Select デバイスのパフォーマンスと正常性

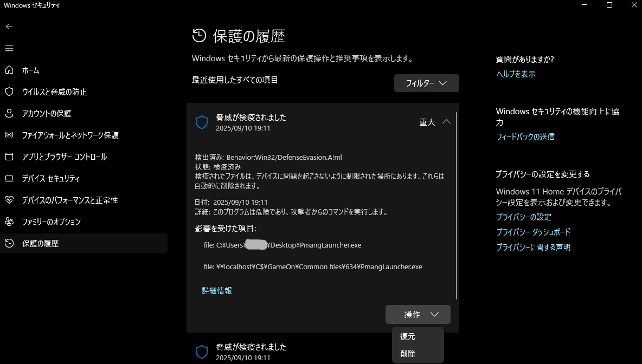pos(84,200)
